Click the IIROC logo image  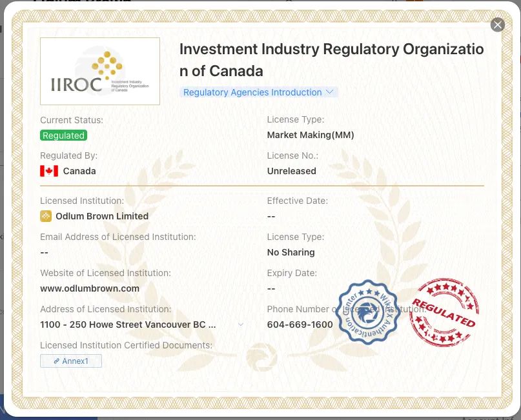pyautogui.click(x=100, y=71)
